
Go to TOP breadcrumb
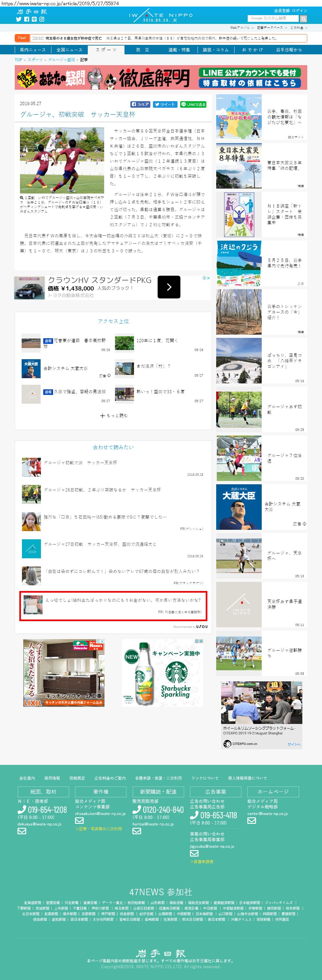tap(18, 60)
